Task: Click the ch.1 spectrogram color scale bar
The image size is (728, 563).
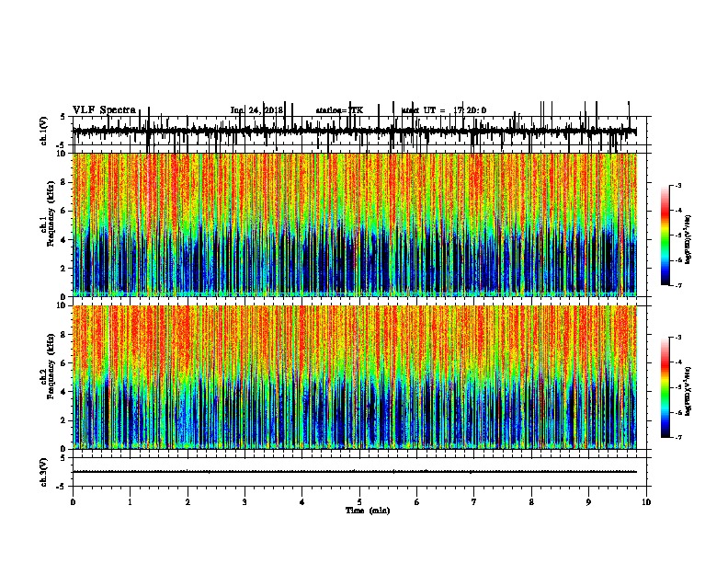Action: 665,236
